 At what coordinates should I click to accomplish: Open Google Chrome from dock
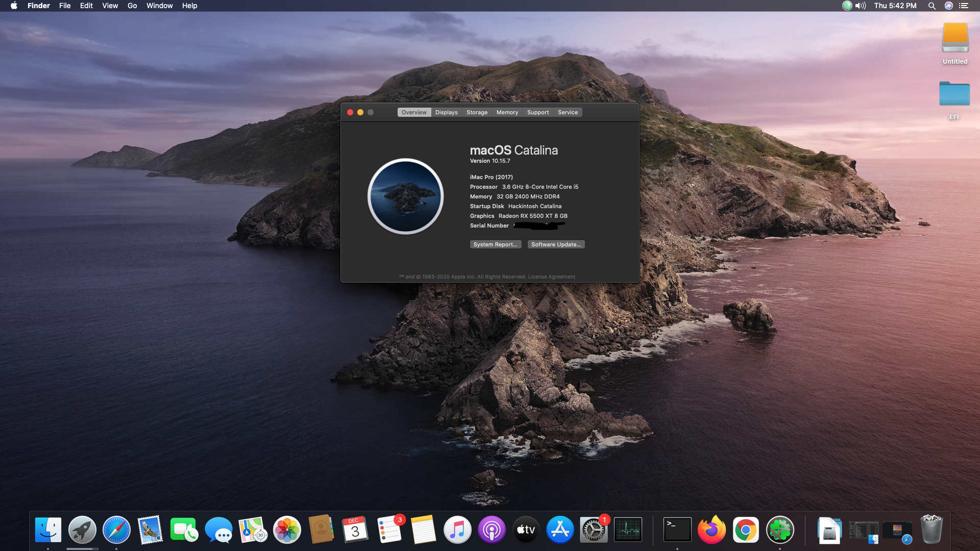[746, 530]
